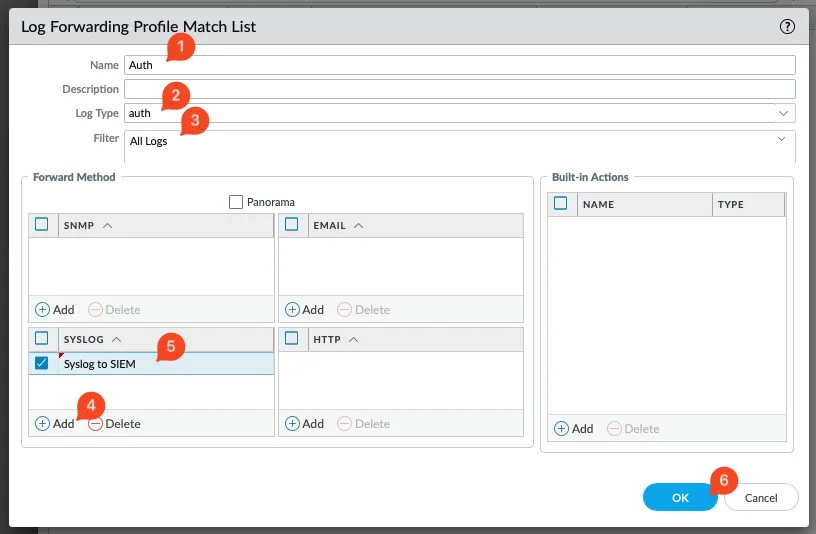Open the Log Type dropdown
Viewport: 816px width, 534px height.
(x=783, y=114)
